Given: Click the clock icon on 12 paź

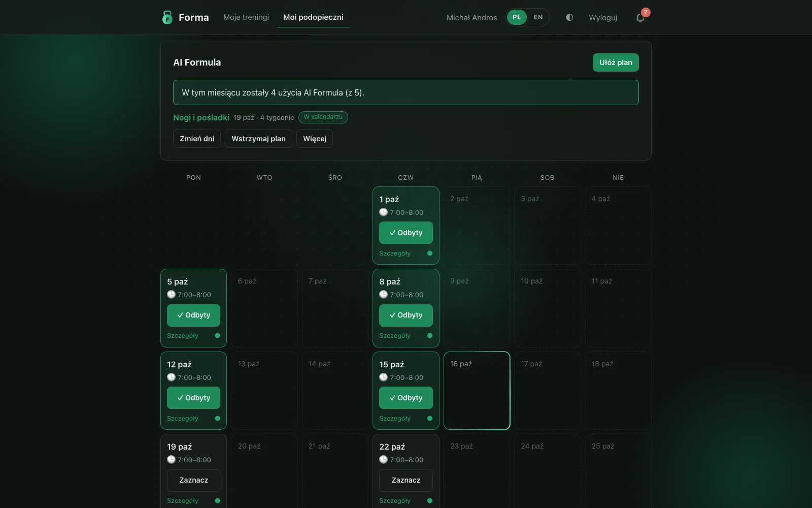Looking at the screenshot, I should tap(171, 377).
